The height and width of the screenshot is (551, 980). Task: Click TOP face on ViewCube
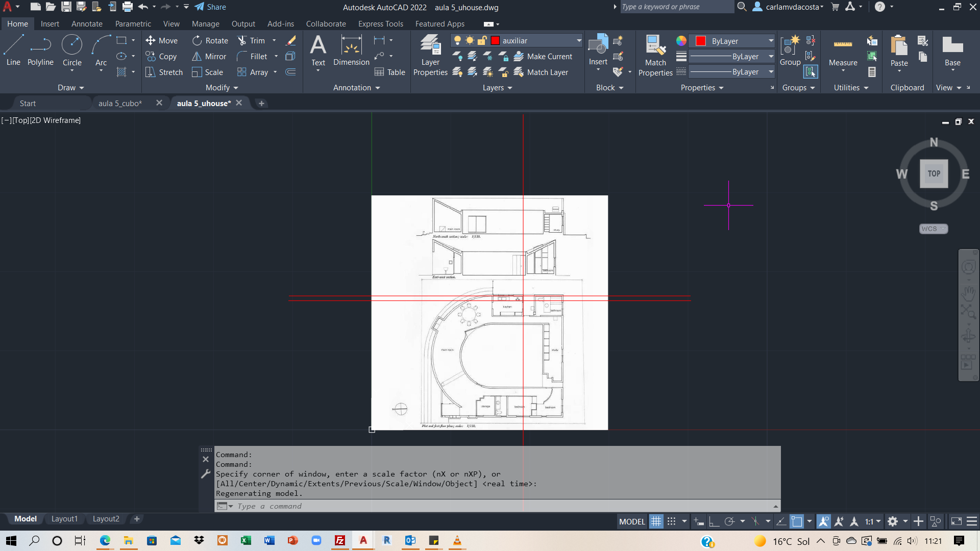[934, 173]
